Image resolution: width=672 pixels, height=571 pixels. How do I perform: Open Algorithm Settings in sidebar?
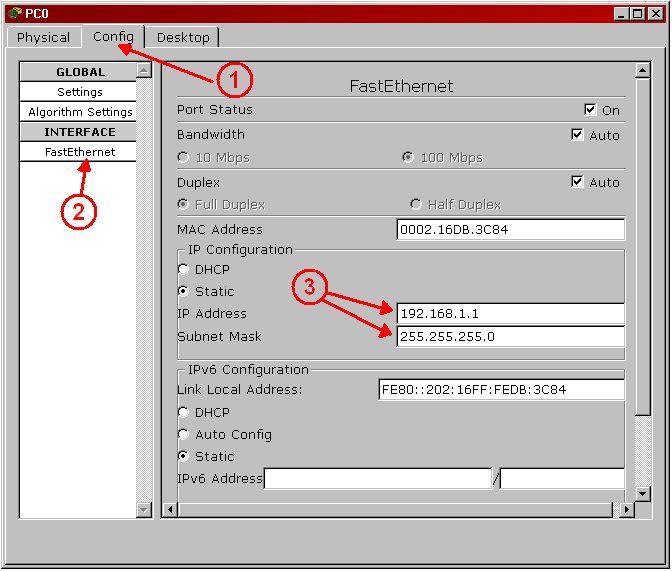(x=79, y=112)
